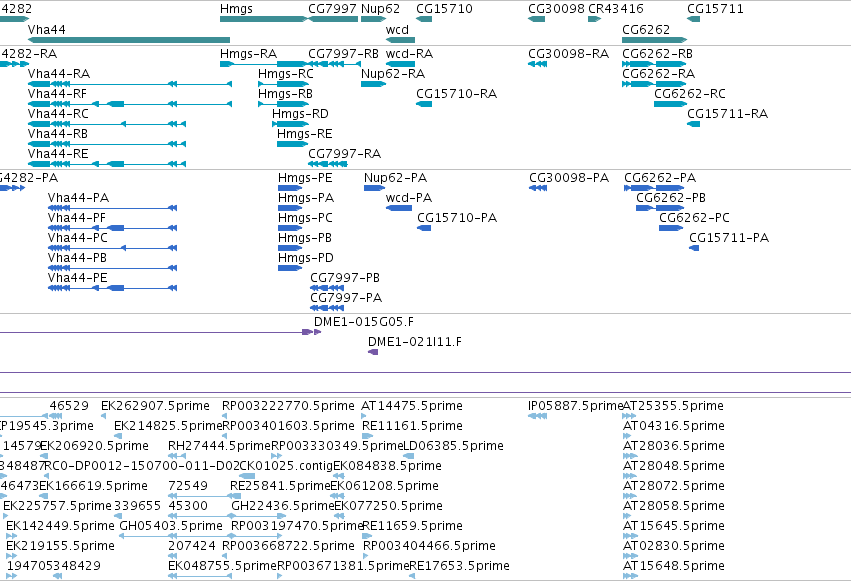851x581 pixels.
Task: Click the Hmgs-RA transcript label
Action: (248, 54)
